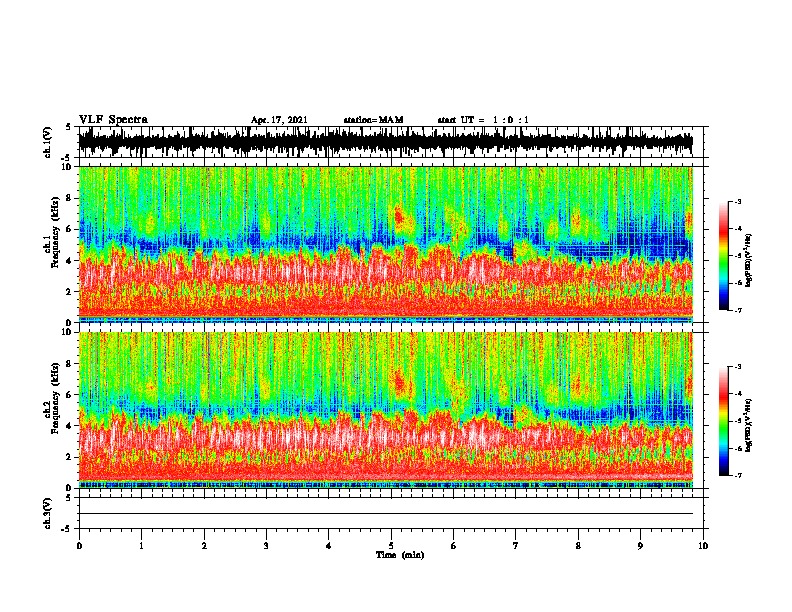Click time axis tick label "1"
The height and width of the screenshot is (612, 792).
point(141,546)
